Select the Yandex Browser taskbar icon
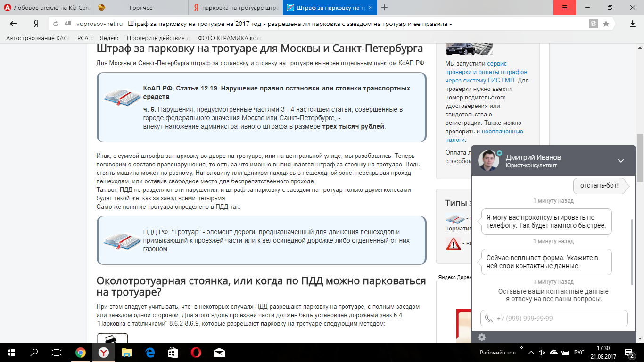 103,352
